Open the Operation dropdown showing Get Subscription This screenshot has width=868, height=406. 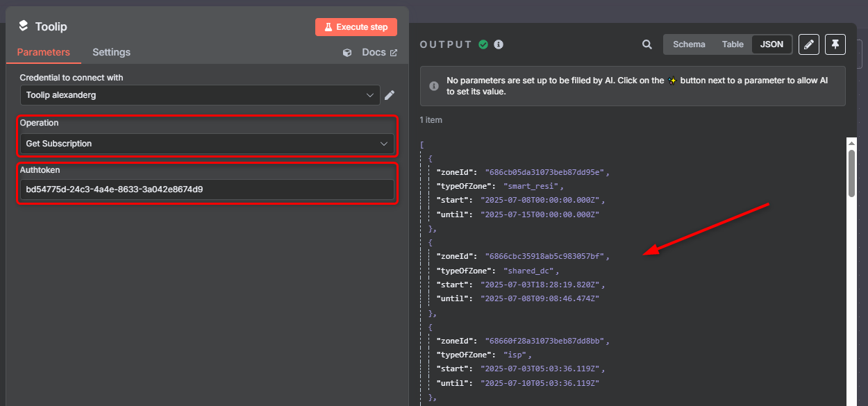[207, 144]
